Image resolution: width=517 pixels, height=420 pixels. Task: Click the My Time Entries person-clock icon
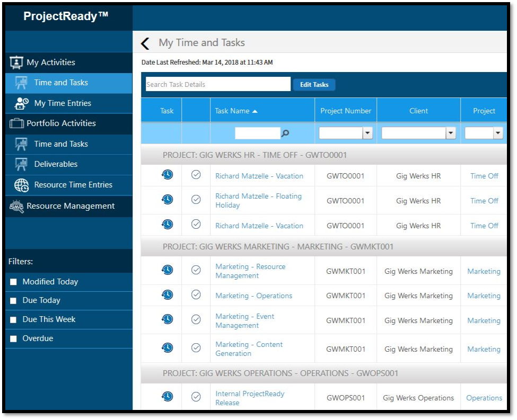coord(21,103)
